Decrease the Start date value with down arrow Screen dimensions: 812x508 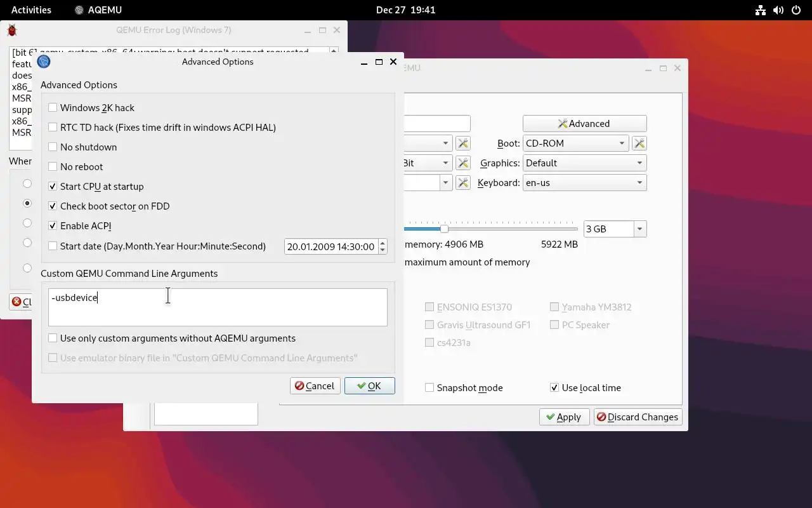[383, 250]
